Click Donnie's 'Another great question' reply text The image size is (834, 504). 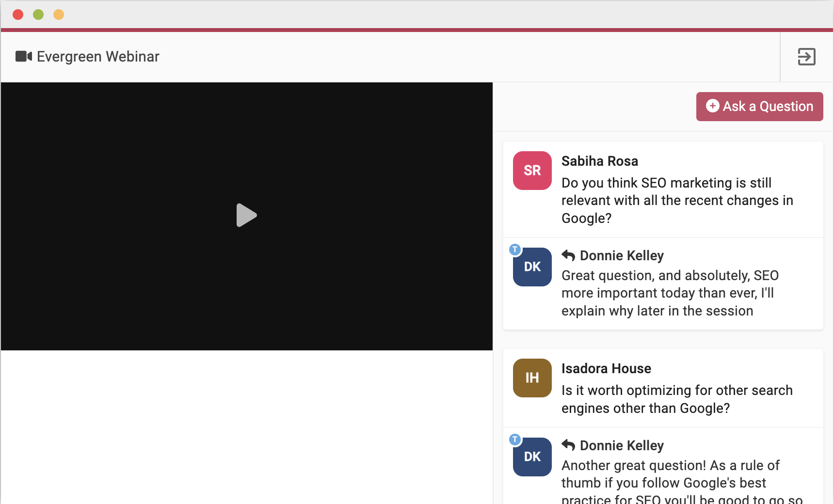[669, 482]
